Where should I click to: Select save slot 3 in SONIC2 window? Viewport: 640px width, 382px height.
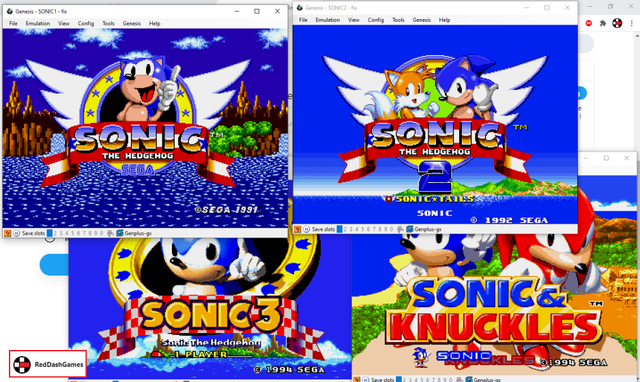351,229
